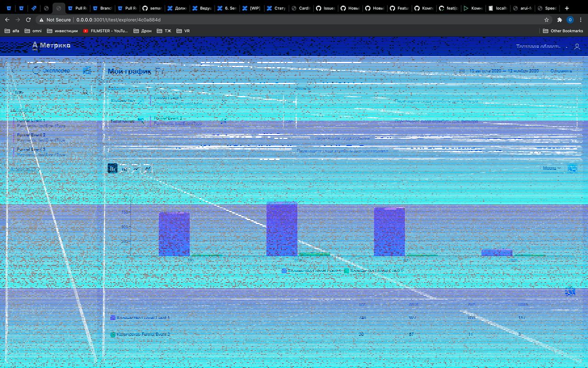The height and width of the screenshot is (368, 588).
Task: Expand the events section header in sidebar
Action: 24,109
